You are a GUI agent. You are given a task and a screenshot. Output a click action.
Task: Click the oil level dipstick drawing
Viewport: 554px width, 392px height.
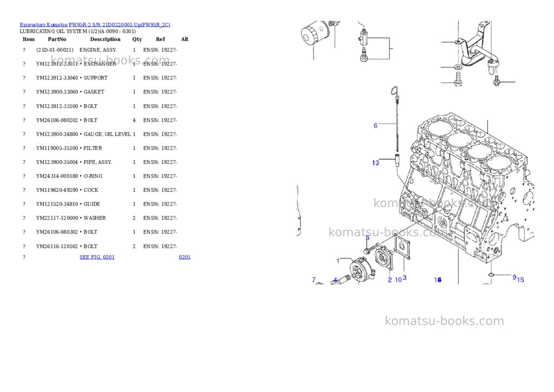pos(395,120)
